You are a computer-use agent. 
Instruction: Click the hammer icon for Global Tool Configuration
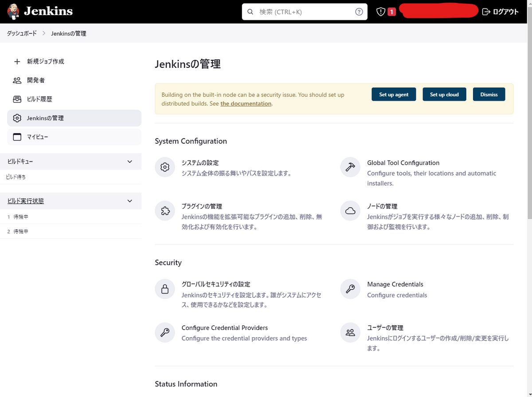(350, 167)
